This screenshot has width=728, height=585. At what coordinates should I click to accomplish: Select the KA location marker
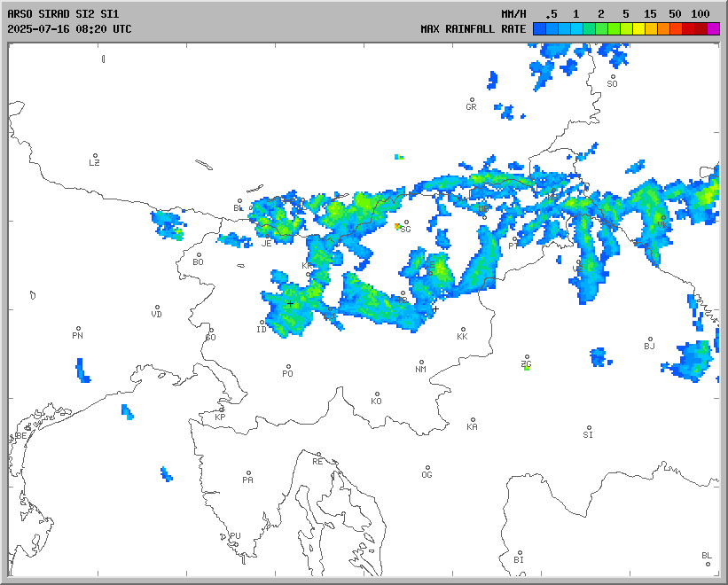point(473,420)
